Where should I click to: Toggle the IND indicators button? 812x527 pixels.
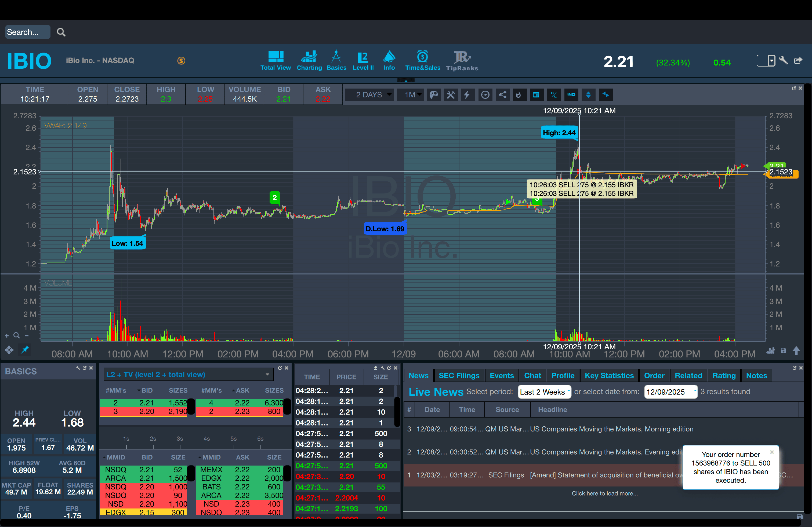[x=571, y=95]
